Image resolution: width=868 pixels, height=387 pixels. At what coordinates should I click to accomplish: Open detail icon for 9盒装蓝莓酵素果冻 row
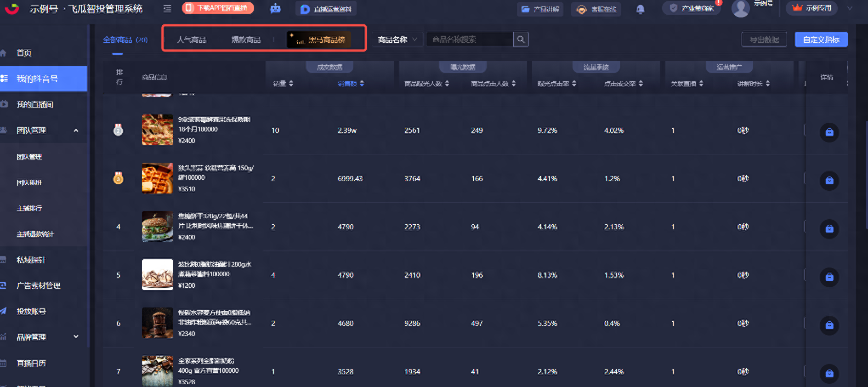[829, 132]
